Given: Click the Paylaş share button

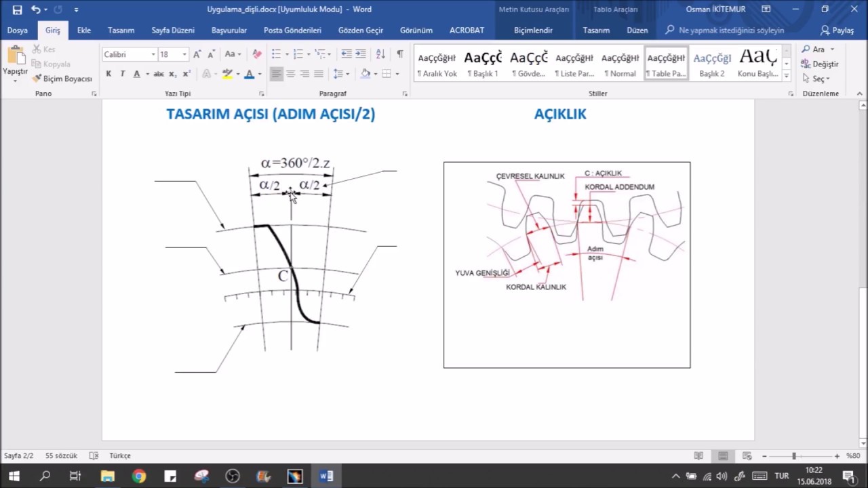Looking at the screenshot, I should pyautogui.click(x=837, y=30).
